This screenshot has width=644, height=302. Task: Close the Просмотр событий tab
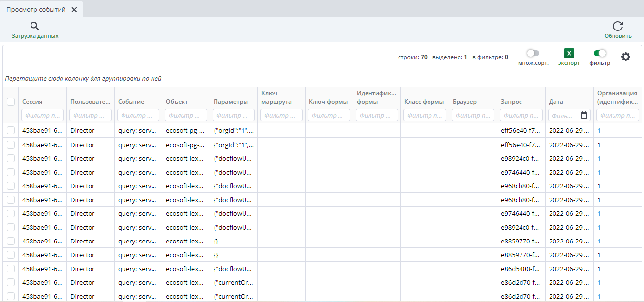74,10
